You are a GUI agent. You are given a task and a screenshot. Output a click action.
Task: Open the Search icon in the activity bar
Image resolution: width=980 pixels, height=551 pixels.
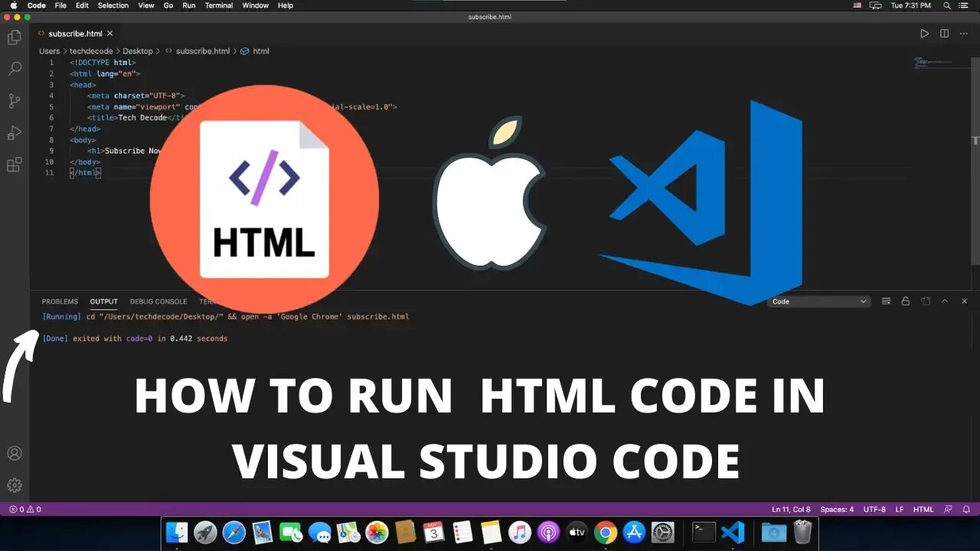pyautogui.click(x=14, y=68)
